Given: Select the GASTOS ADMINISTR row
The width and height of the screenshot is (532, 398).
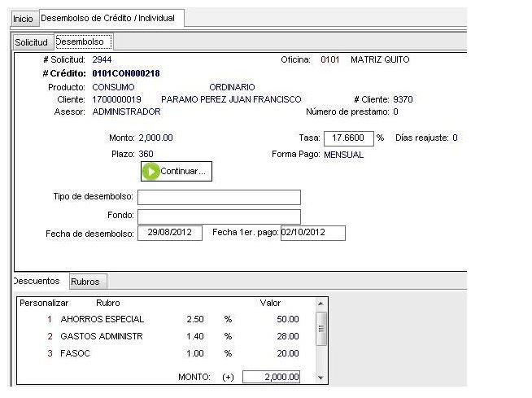Looking at the screenshot, I should [166, 336].
